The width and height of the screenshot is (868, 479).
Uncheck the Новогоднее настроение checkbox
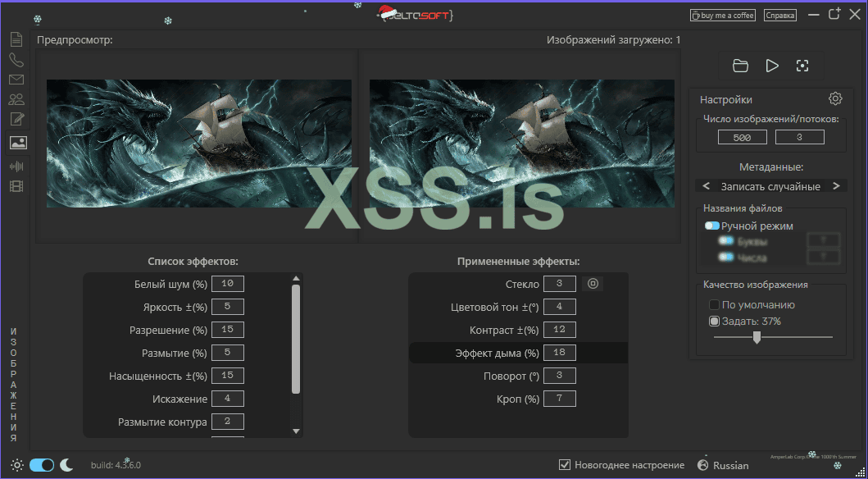coord(564,465)
